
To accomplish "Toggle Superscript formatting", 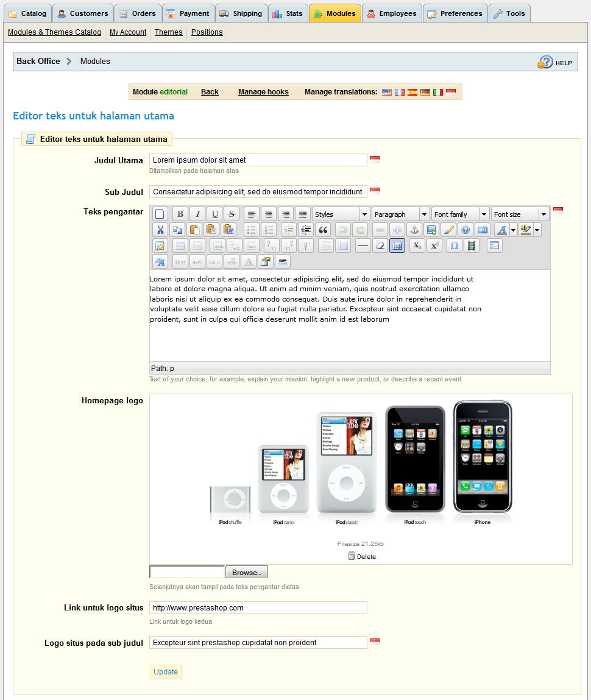I will click(x=434, y=246).
